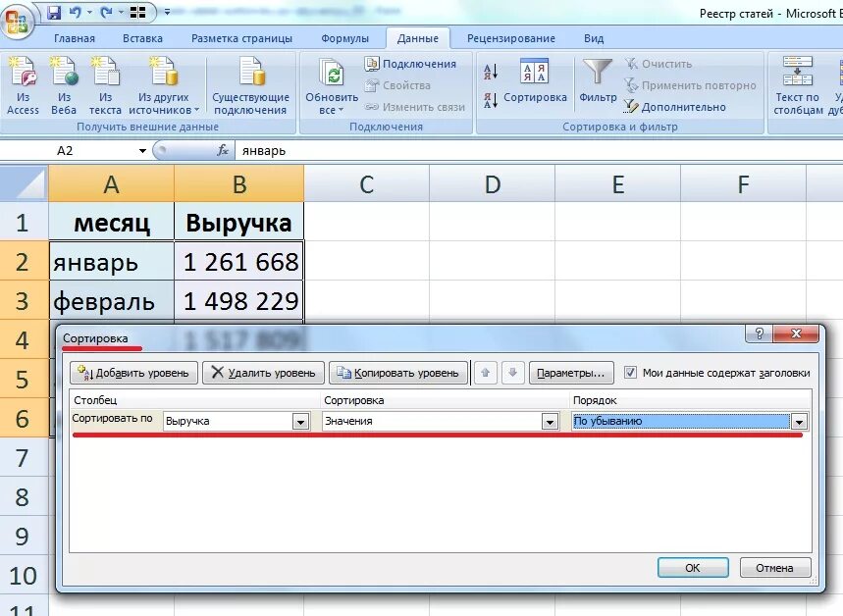Open quick access toolbar customization arrow
Screen dimensions: 843x616
pyautogui.click(x=167, y=12)
